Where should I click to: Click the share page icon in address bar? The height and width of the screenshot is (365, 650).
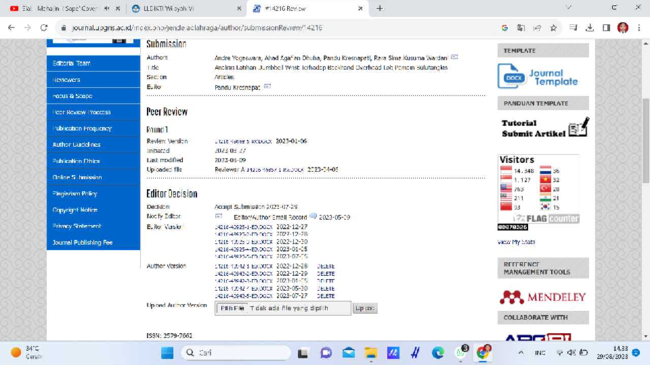(537, 28)
